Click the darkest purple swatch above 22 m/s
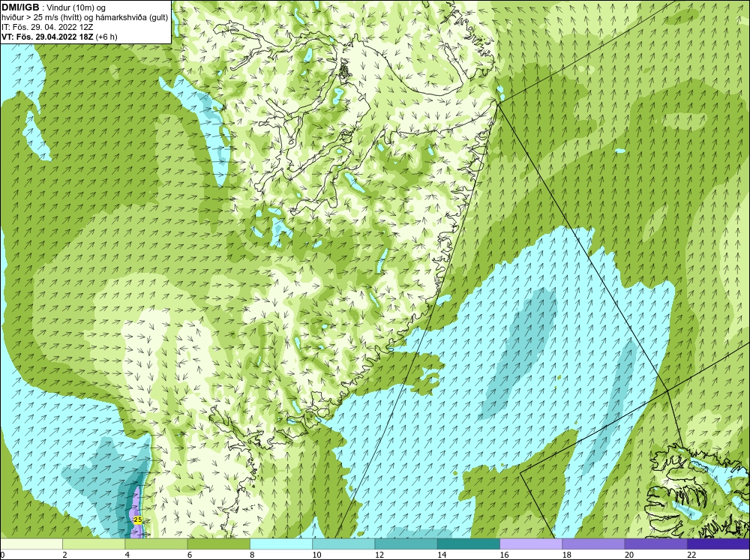Screen dimensions: 750x560 point(718,544)
